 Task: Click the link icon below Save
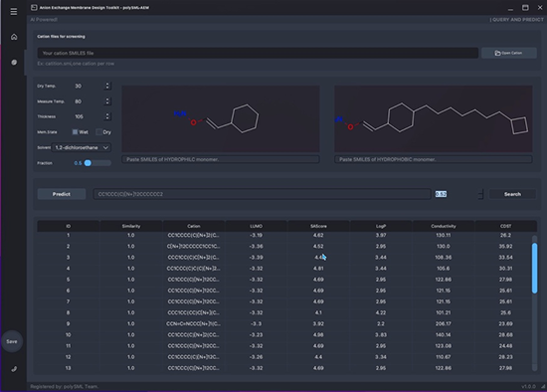pyautogui.click(x=14, y=369)
